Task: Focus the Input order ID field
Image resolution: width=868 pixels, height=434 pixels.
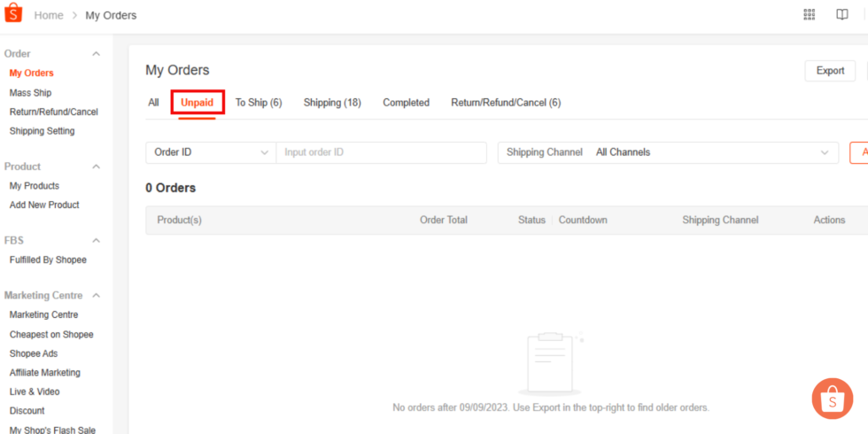Action: 382,152
